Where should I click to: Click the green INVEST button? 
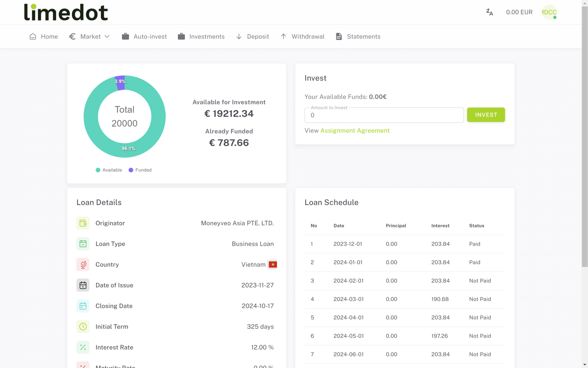486,115
